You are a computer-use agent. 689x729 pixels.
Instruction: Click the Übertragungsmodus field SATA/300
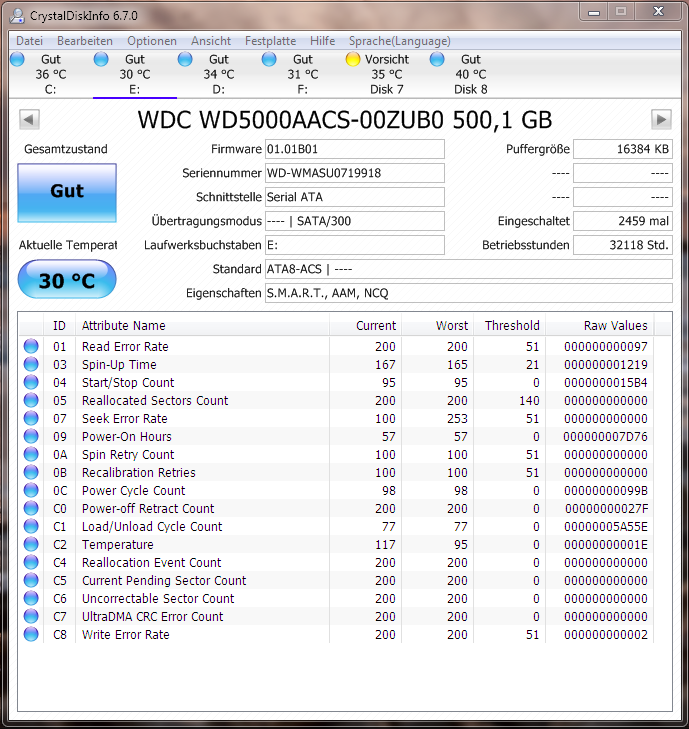pos(355,221)
